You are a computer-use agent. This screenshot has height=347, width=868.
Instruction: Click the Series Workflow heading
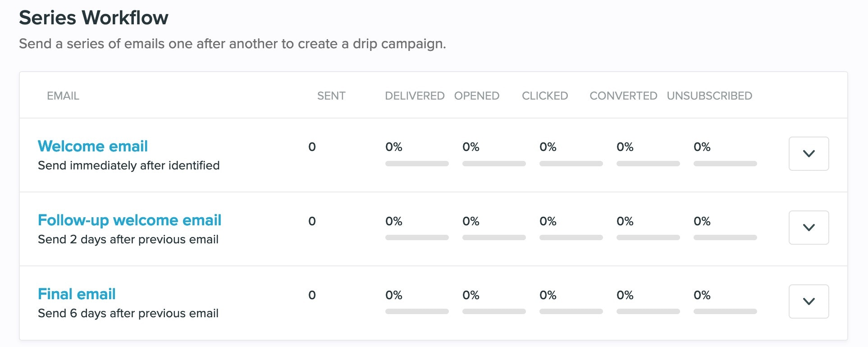(94, 18)
